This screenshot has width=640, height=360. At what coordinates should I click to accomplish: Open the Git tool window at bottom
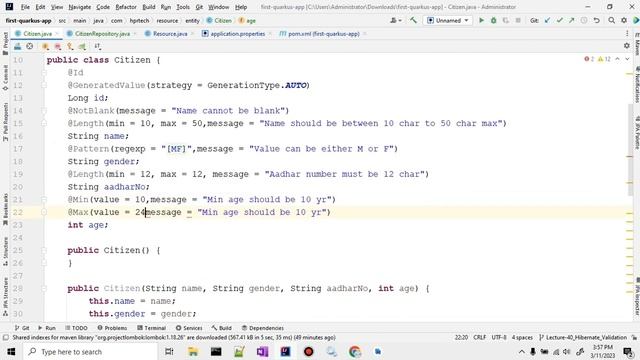coord(22,328)
